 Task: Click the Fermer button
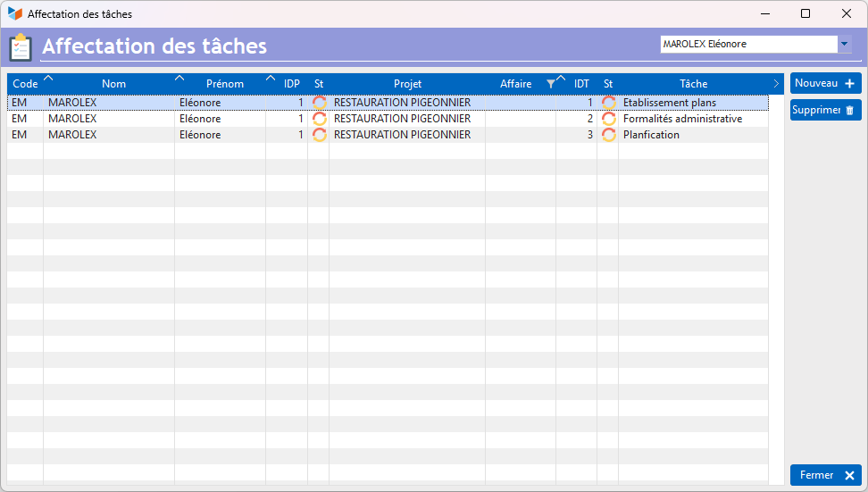[825, 475]
